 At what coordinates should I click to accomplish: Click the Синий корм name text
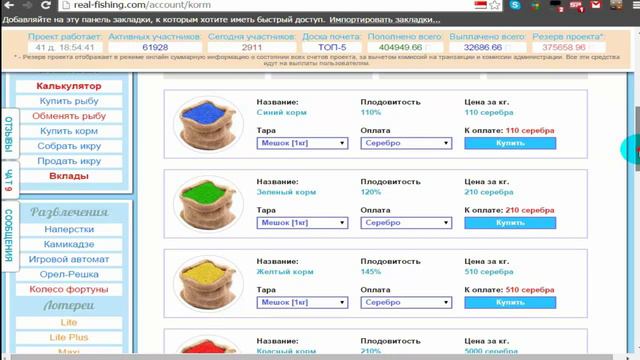click(282, 113)
